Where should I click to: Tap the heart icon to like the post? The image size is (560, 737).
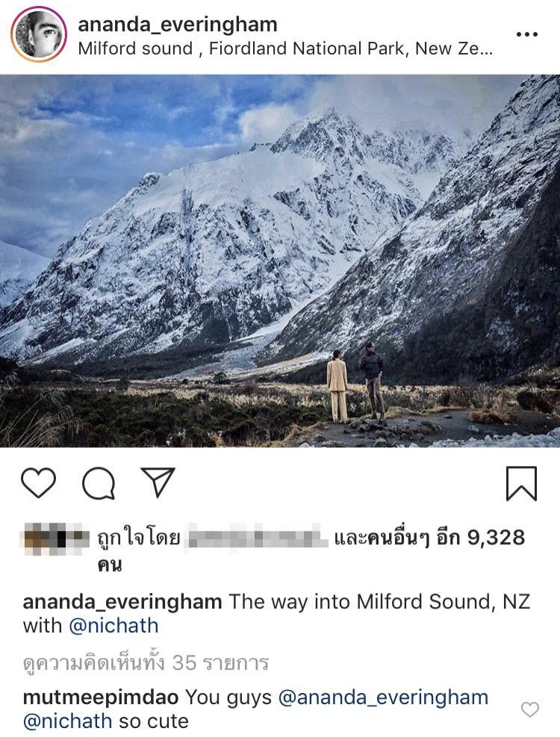coord(39,482)
